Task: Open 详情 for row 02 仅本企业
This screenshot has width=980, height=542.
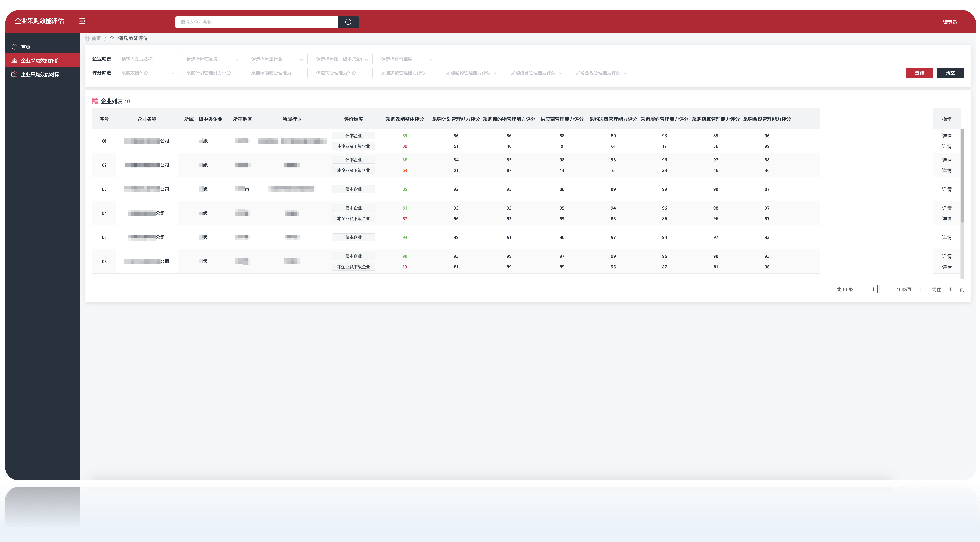Action: 947,160
